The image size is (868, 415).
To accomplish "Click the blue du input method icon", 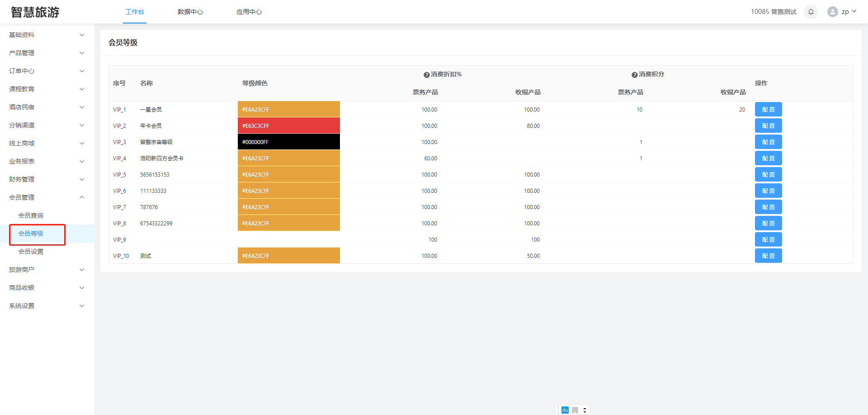I will coord(565,410).
